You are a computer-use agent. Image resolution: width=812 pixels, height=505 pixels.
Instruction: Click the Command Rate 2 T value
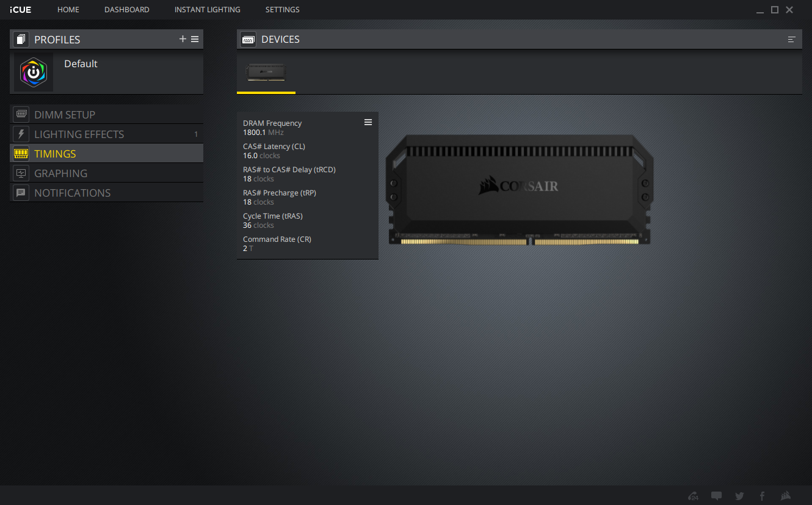coord(248,248)
